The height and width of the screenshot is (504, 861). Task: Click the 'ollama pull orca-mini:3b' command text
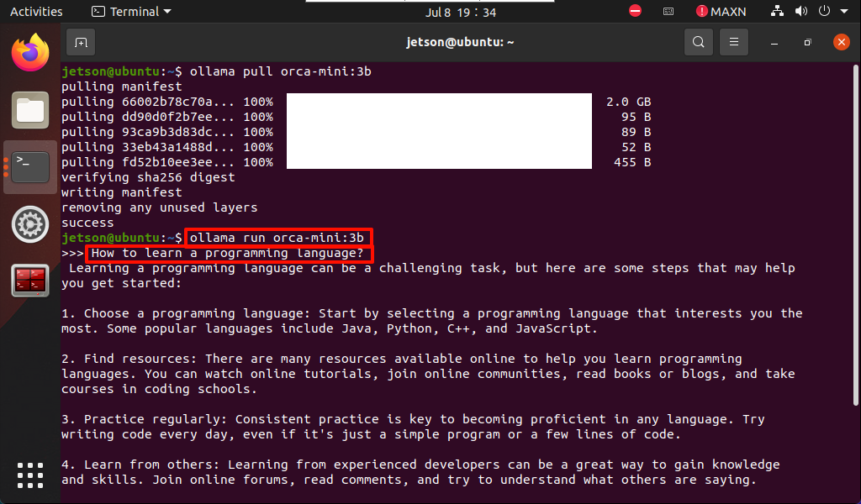click(x=281, y=71)
